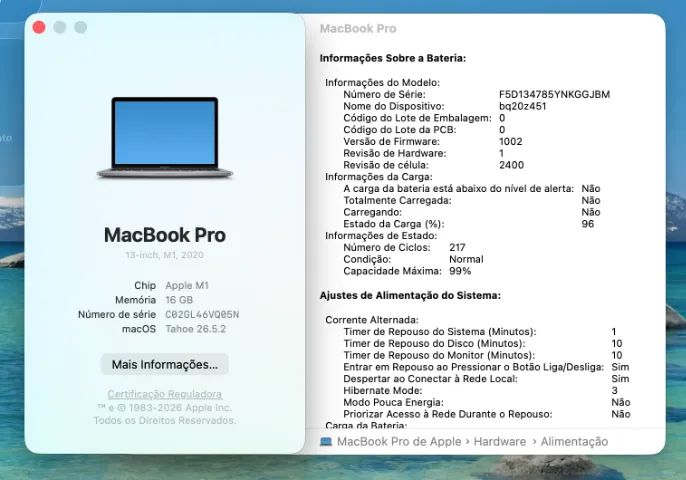686x480 pixels.
Task: Click 'Hibernate Mode:' label
Action: pyautogui.click(x=383, y=391)
